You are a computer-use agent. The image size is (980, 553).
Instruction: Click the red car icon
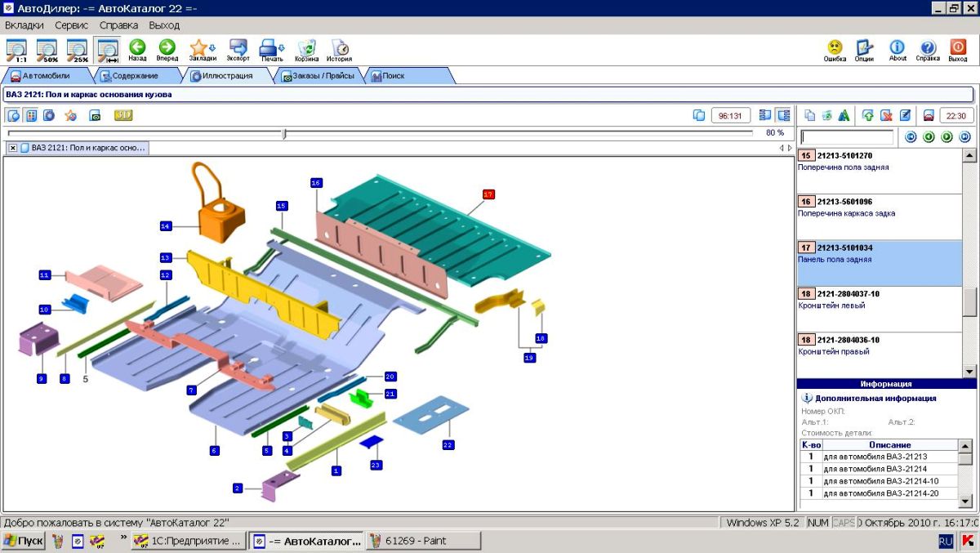click(929, 115)
